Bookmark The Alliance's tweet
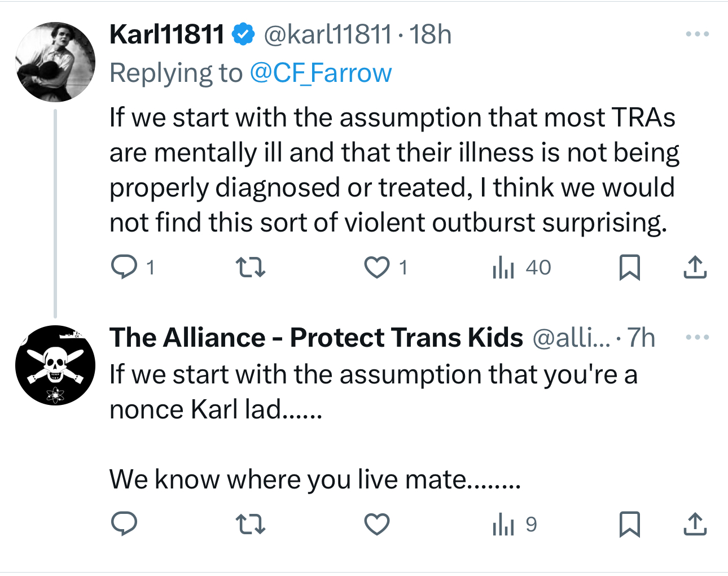Viewport: 728px width, 576px height. (x=629, y=525)
